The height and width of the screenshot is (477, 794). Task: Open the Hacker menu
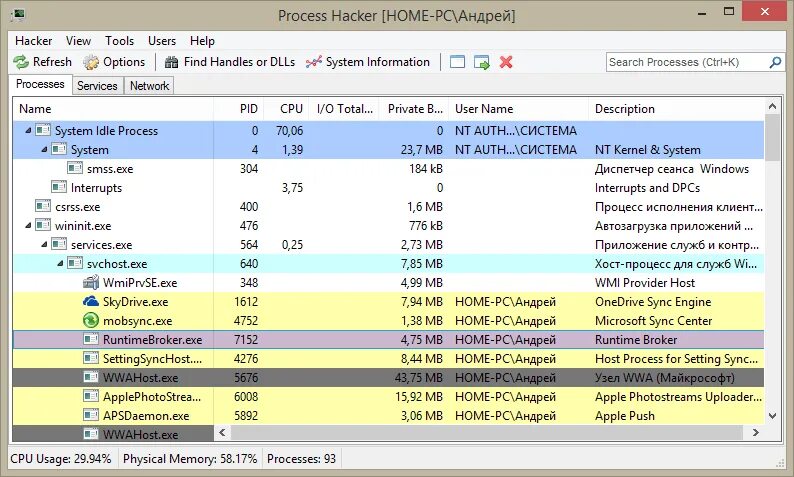33,41
